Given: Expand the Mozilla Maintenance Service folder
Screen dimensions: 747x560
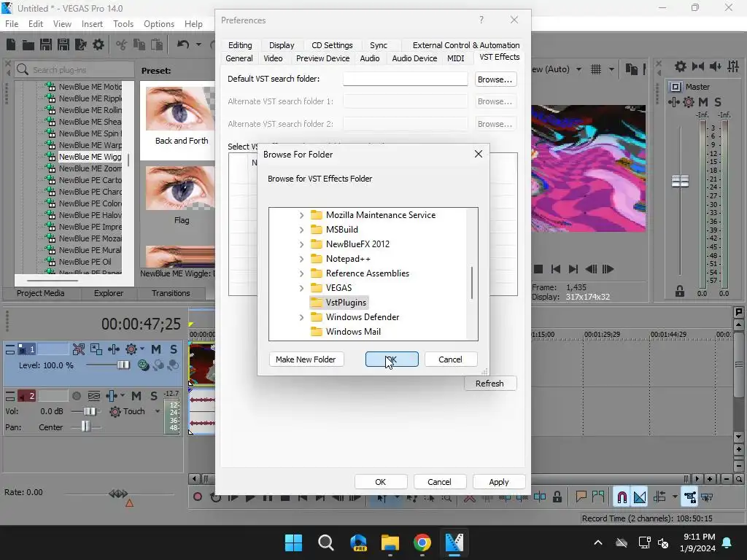Looking at the screenshot, I should [301, 215].
